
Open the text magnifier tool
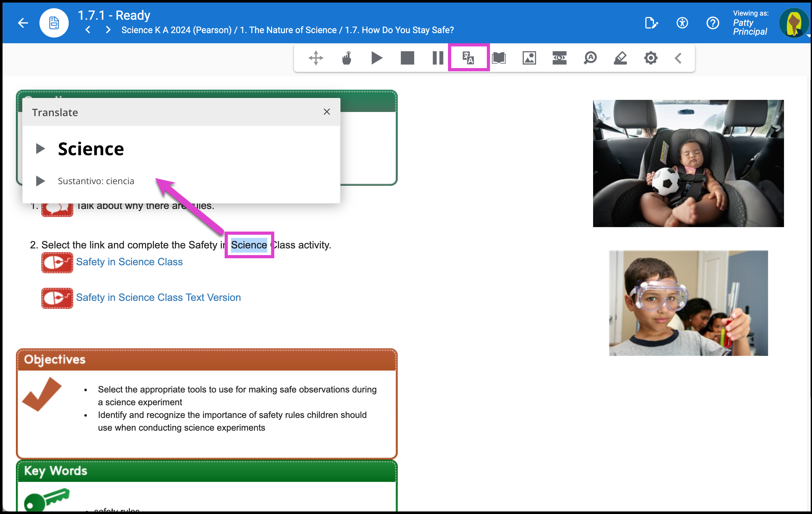point(590,58)
